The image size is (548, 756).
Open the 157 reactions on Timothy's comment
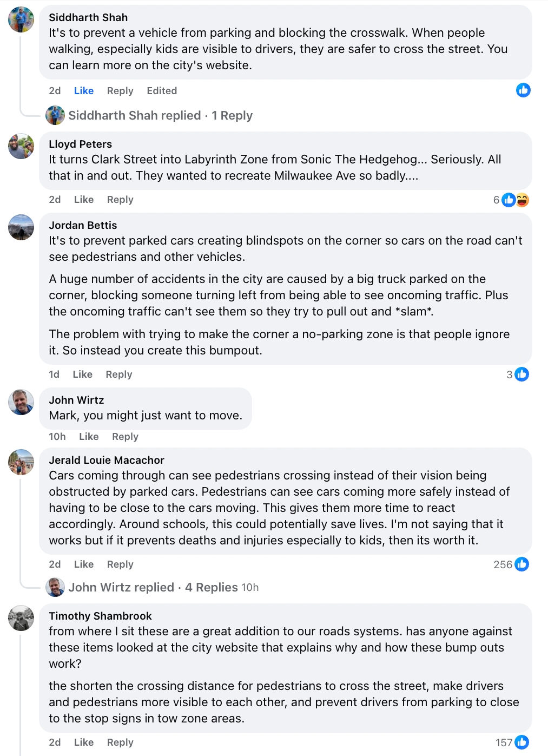click(x=512, y=742)
